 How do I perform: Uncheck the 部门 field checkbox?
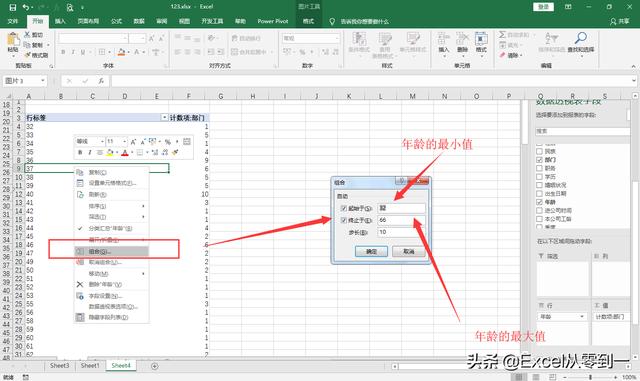click(539, 160)
